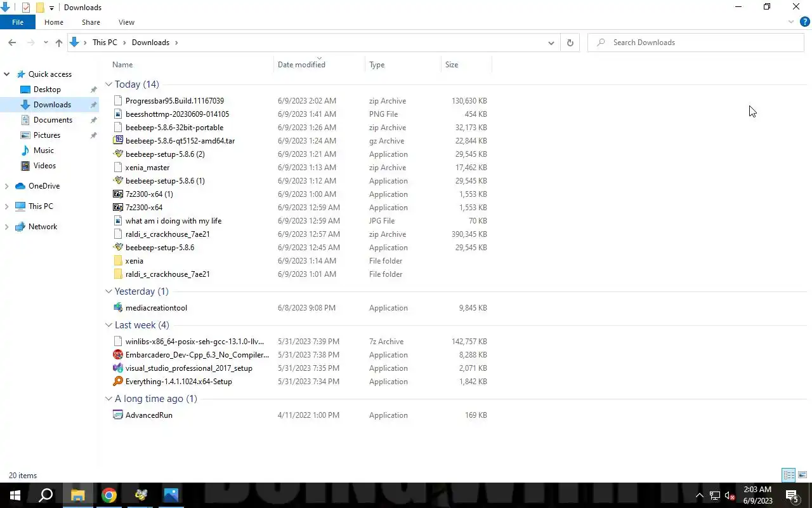Select the mediacreationtool application icon
This screenshot has height=508, width=812.
[117, 308]
